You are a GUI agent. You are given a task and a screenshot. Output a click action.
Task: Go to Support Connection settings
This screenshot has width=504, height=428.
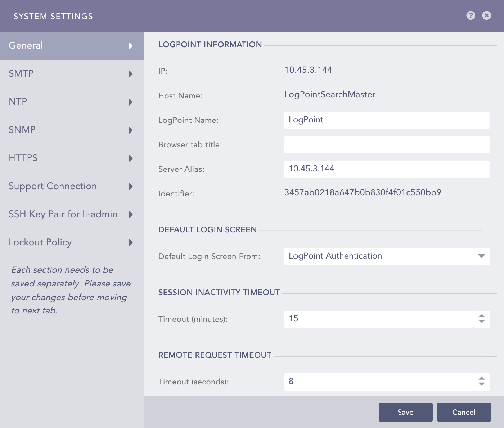(72, 186)
